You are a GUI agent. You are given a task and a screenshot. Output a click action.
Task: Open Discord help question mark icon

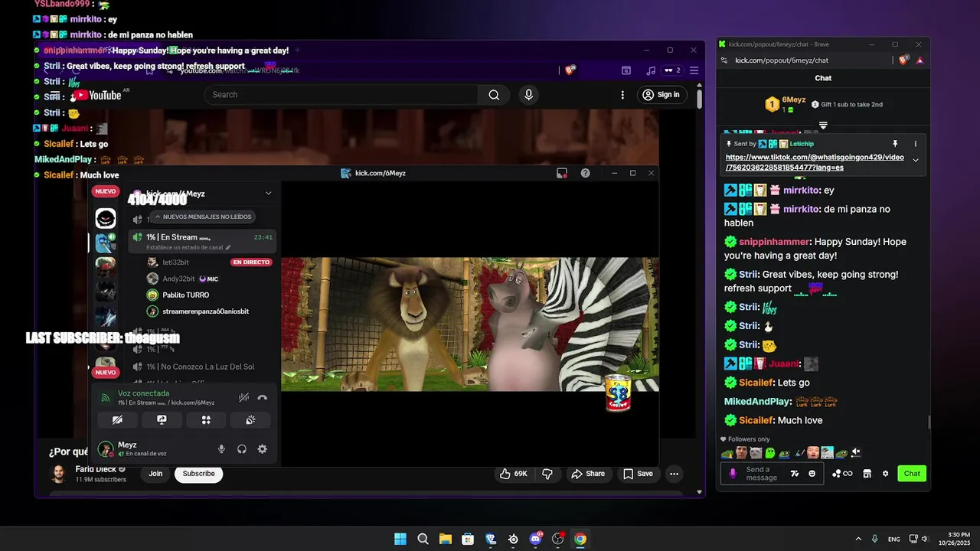point(586,173)
